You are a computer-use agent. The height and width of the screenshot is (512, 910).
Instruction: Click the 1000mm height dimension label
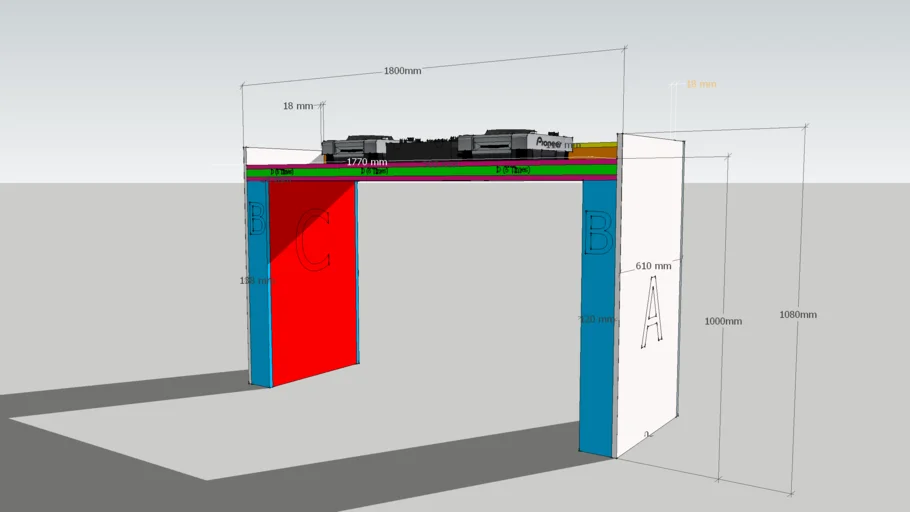click(x=723, y=321)
